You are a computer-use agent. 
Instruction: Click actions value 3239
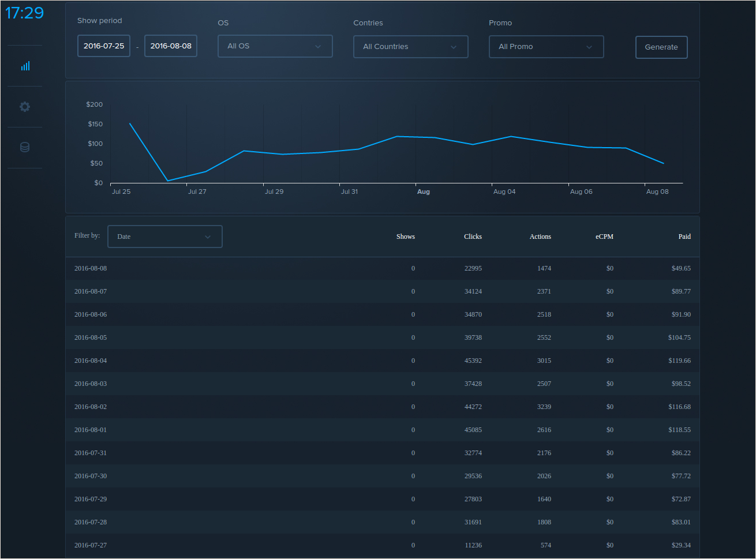(x=544, y=407)
